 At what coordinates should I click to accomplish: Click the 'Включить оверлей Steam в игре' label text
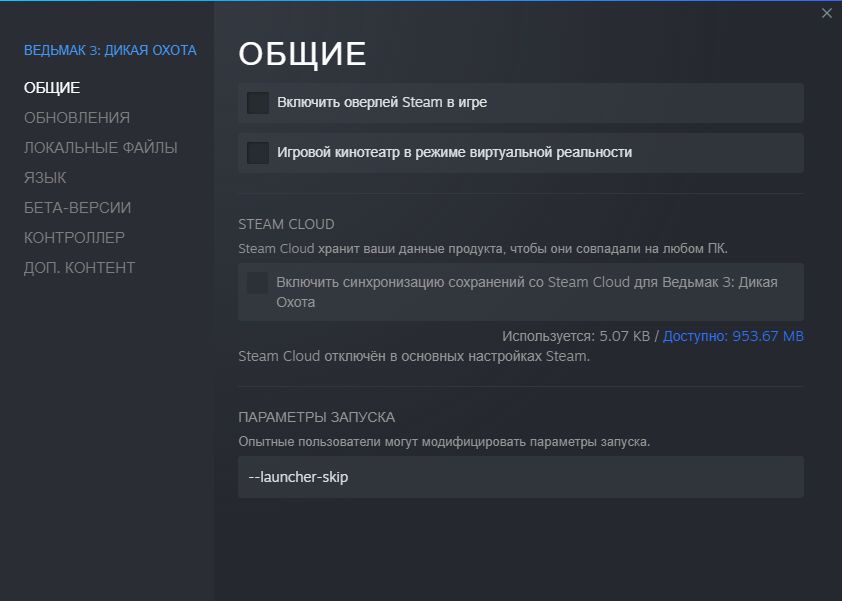(382, 103)
